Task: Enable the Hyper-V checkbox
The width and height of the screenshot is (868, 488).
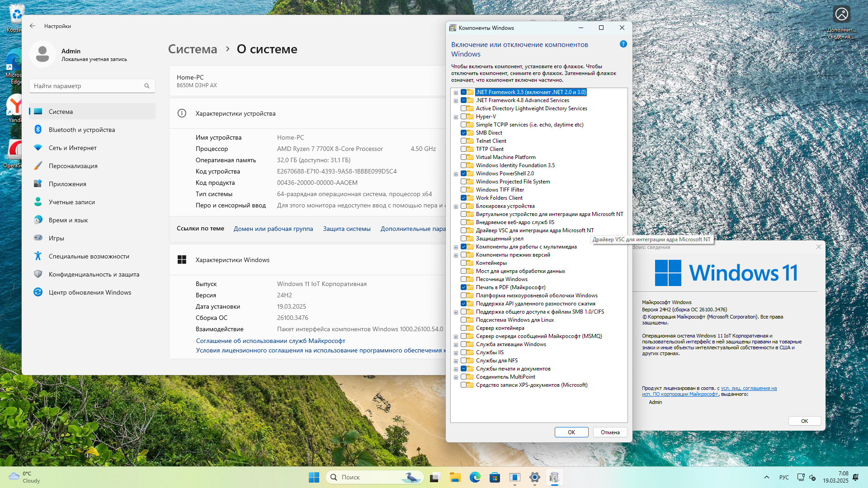Action: click(x=463, y=117)
